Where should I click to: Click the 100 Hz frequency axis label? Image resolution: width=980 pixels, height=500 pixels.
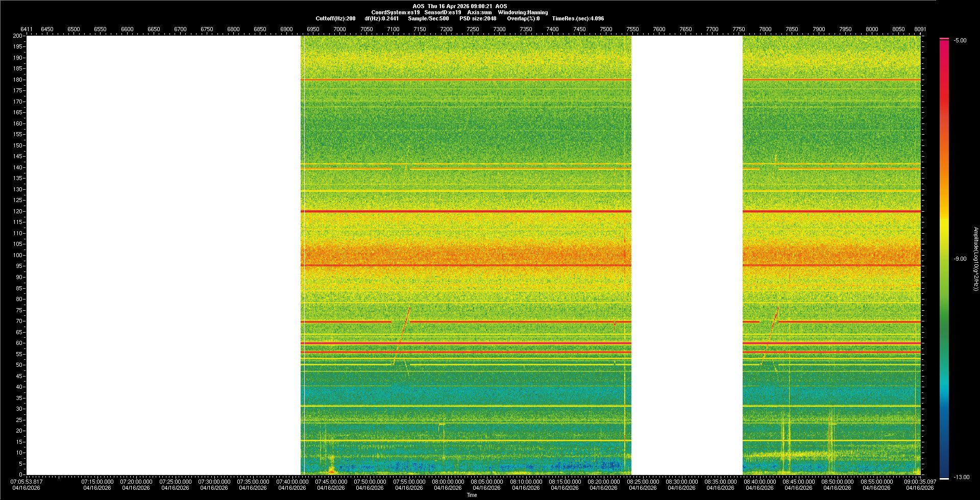18,255
